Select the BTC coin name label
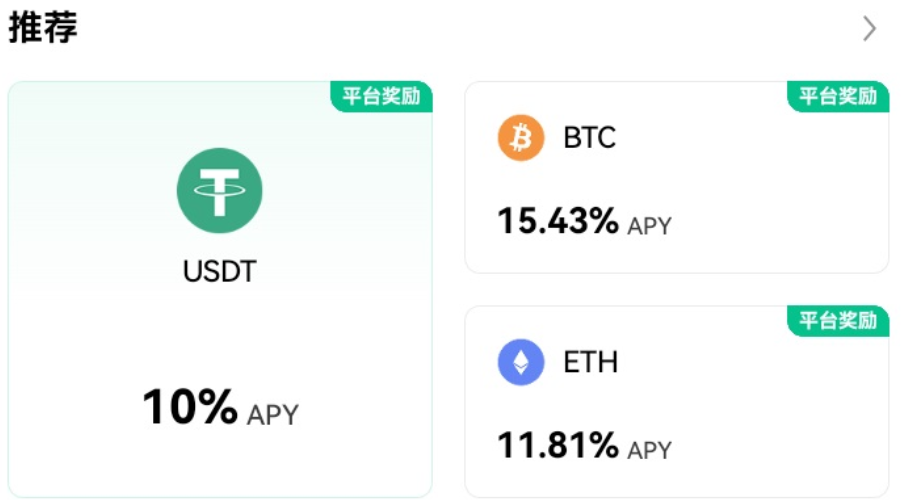Image resolution: width=910 pixels, height=500 pixels. coord(590,138)
